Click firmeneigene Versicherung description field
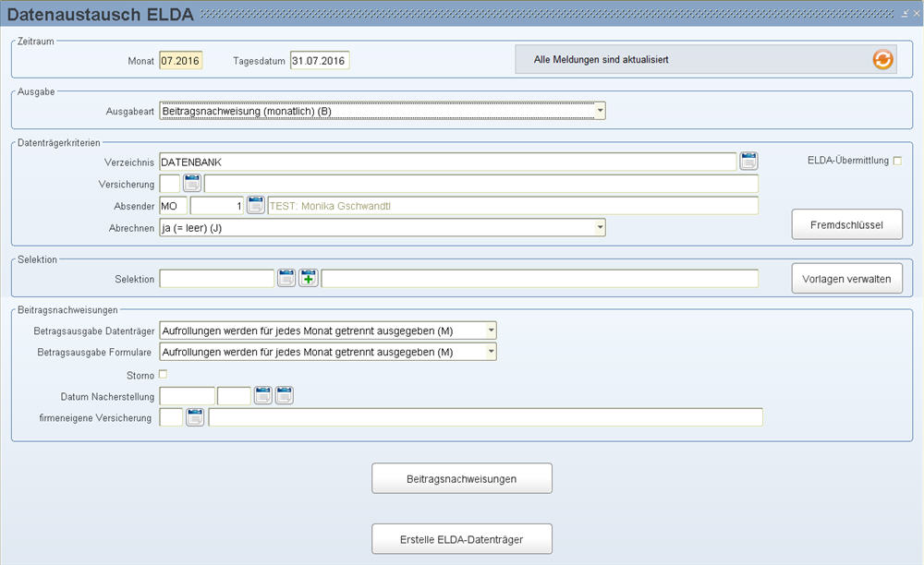Viewport: 924px width, 565px height. [486, 417]
